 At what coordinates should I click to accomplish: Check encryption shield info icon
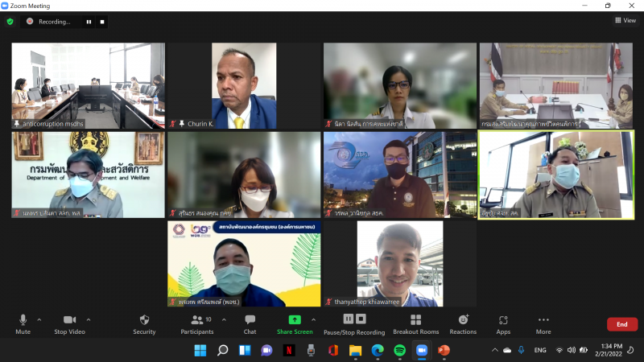(10, 22)
